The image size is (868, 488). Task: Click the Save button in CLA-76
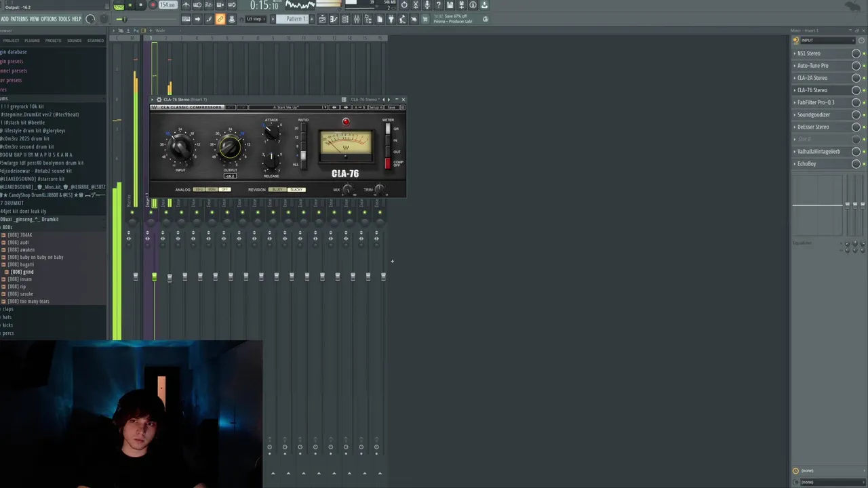(391, 107)
